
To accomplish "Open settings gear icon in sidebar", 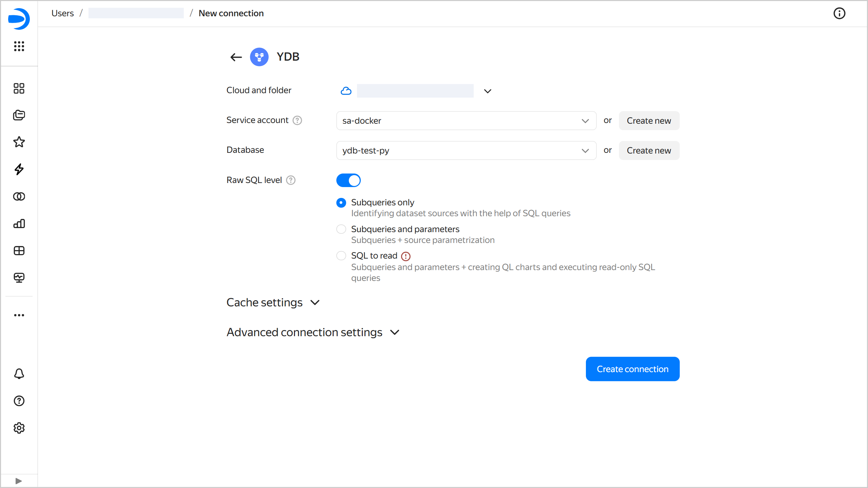I will 19,428.
